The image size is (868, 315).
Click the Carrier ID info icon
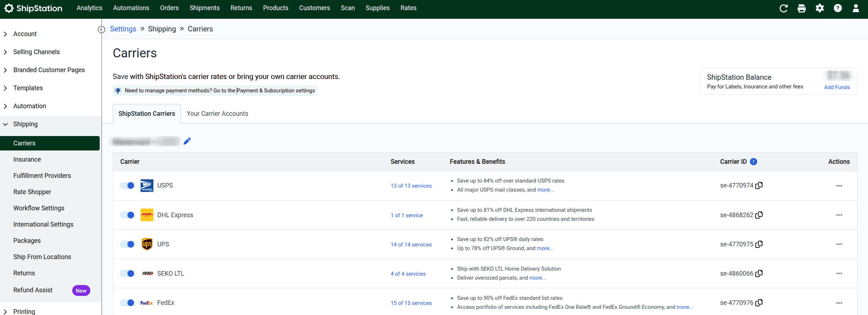[753, 162]
